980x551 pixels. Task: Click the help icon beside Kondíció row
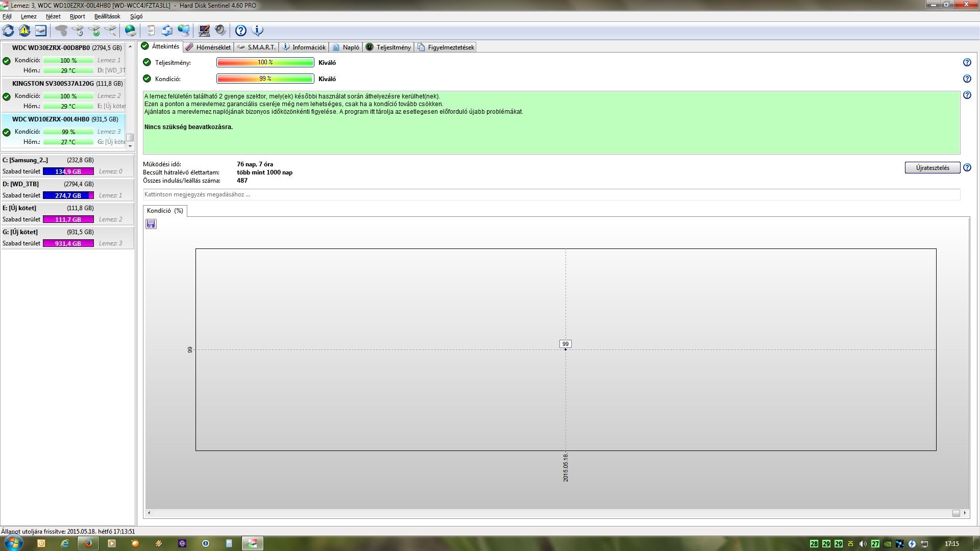click(967, 79)
